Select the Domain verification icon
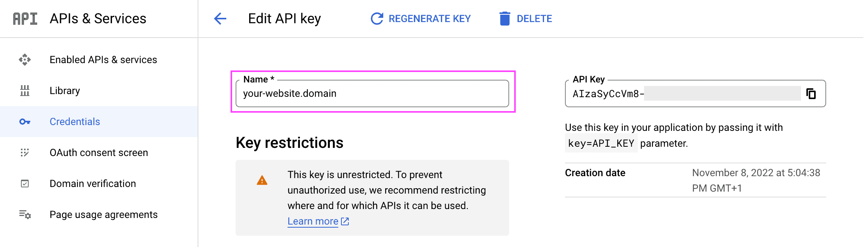 (24, 184)
